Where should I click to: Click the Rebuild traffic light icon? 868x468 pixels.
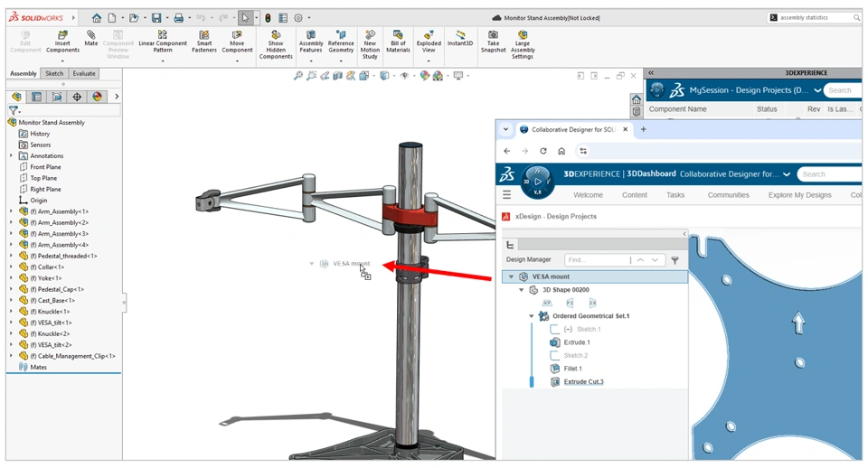(x=268, y=18)
